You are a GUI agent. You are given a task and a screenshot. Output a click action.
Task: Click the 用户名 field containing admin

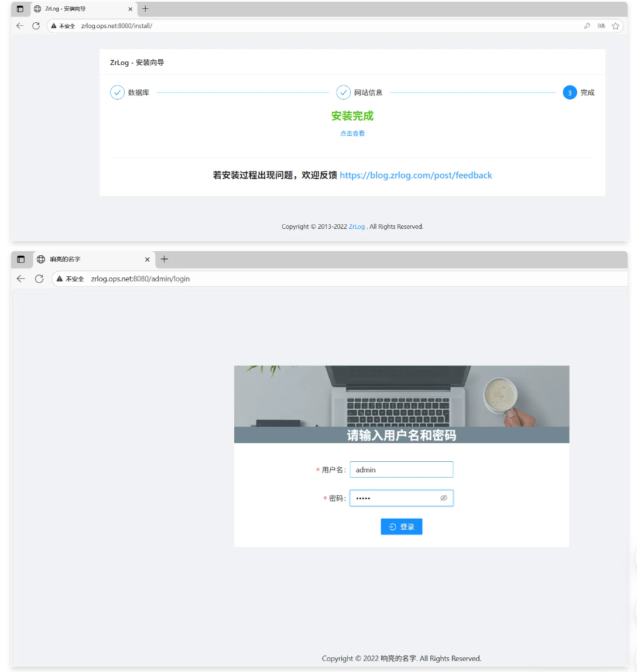[401, 469]
